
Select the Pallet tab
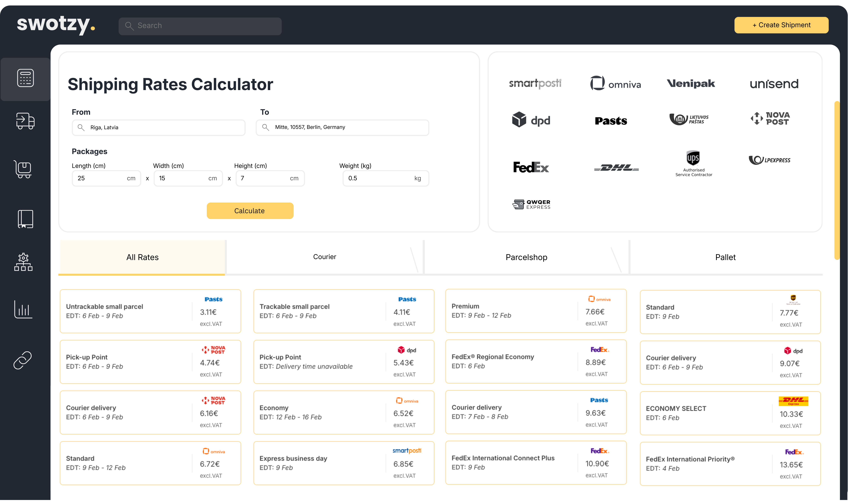725,257
